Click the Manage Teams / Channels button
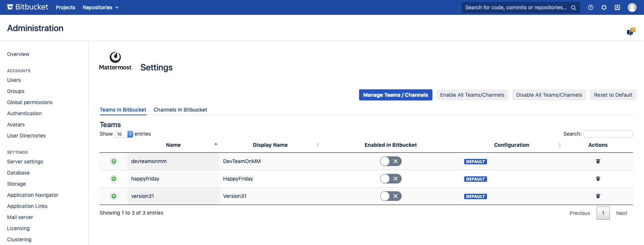644x245 pixels. [x=395, y=95]
